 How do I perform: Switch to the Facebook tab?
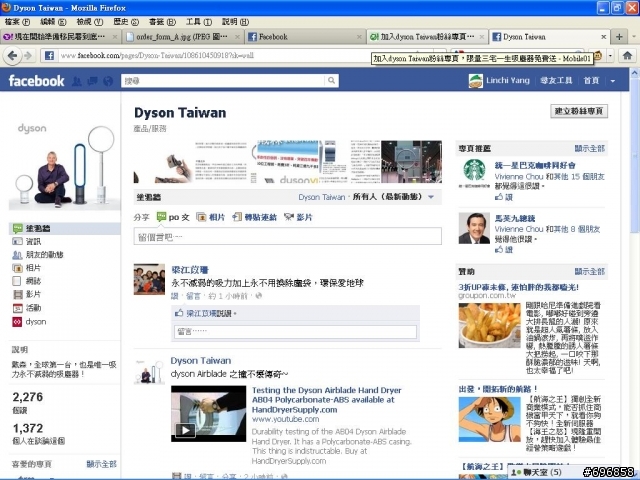[304, 37]
